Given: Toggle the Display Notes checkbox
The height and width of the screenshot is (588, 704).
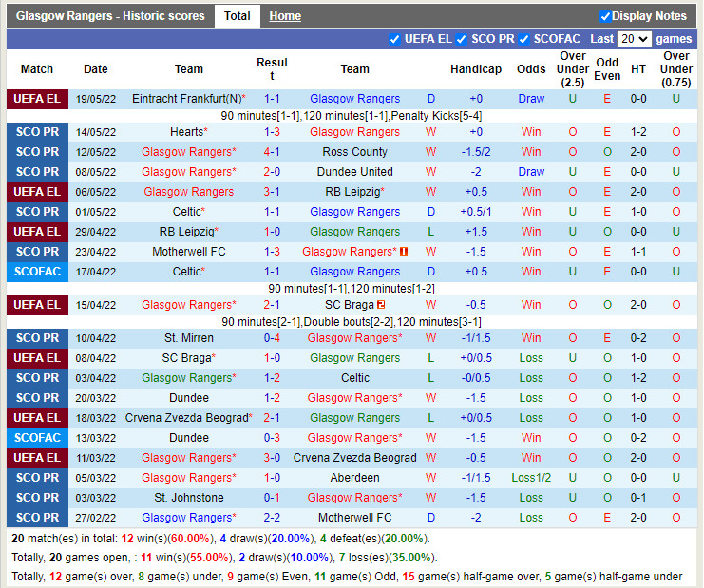Looking at the screenshot, I should point(605,16).
